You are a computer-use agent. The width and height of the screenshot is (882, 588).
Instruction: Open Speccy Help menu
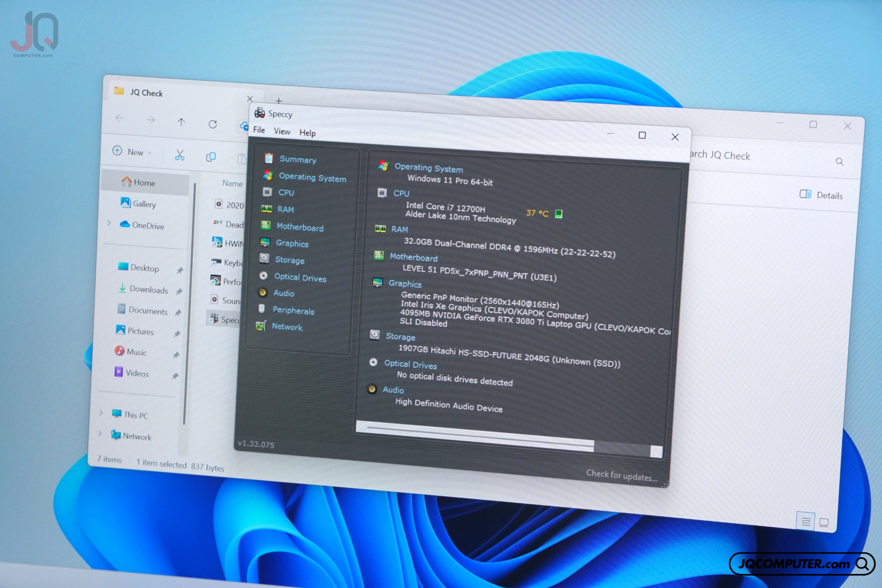tap(307, 133)
